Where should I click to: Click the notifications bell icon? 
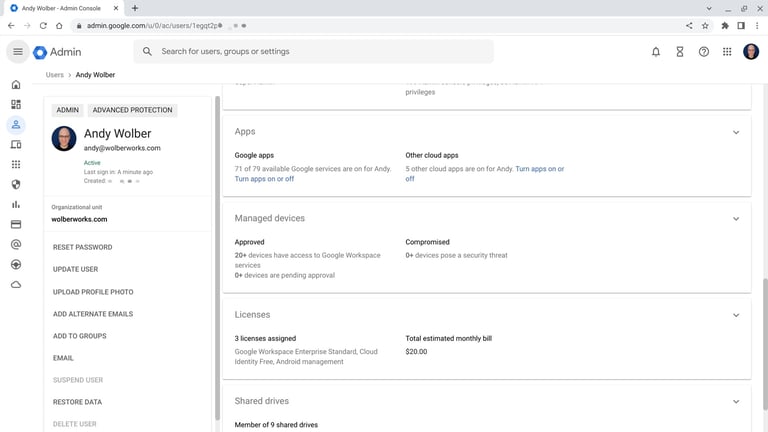click(x=656, y=52)
